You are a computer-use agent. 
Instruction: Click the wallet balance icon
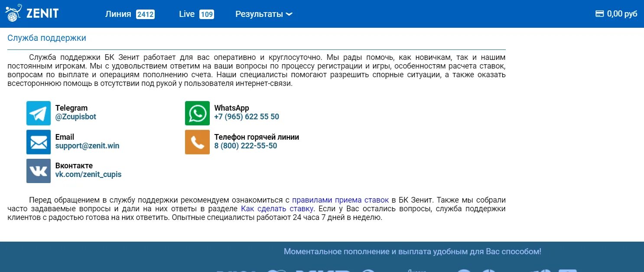(x=600, y=14)
